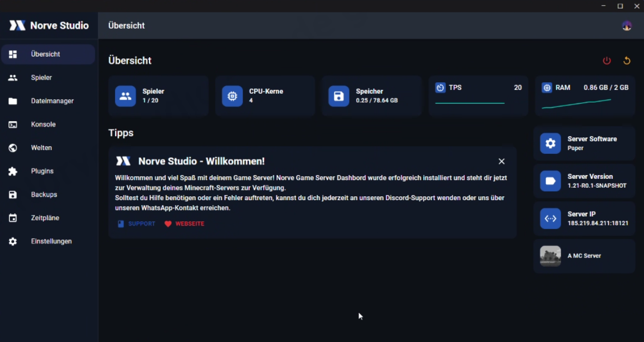Click the Server IP arrows icon
Image resolution: width=644 pixels, height=342 pixels.
pyautogui.click(x=550, y=219)
